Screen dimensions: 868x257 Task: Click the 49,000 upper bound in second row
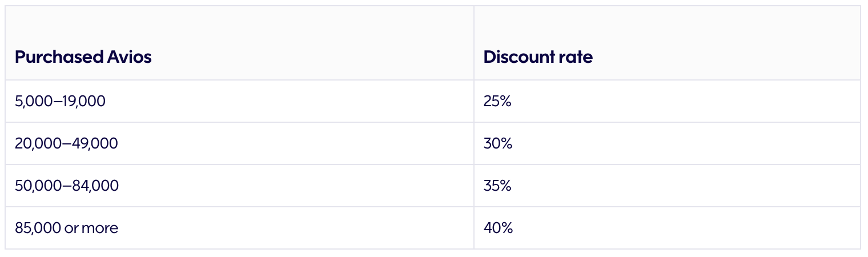[x=94, y=144]
